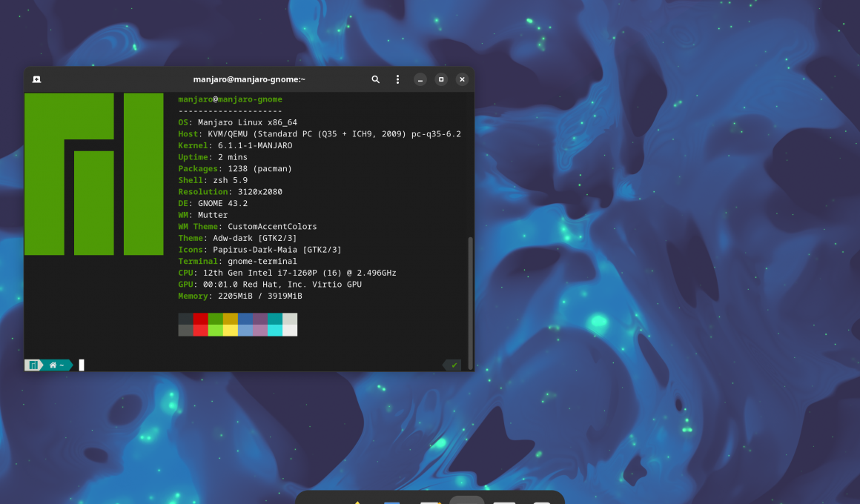
Task: Close the terminal window
Action: [463, 79]
